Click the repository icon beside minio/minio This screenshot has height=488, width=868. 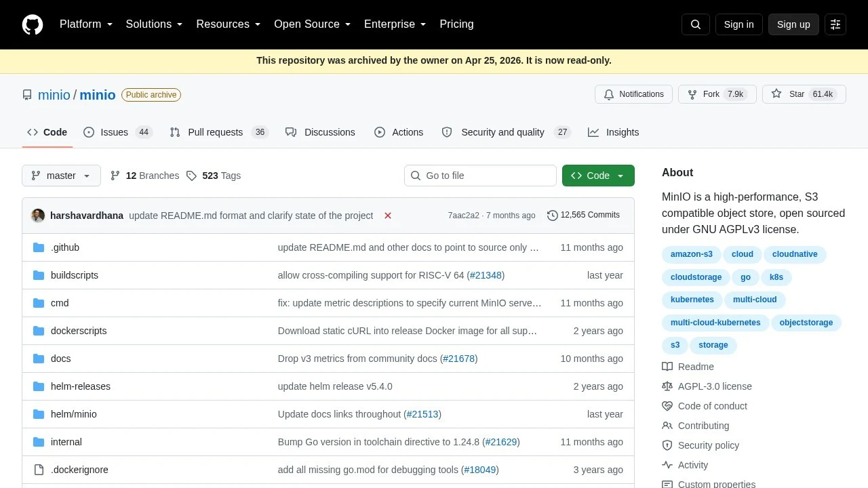27,95
